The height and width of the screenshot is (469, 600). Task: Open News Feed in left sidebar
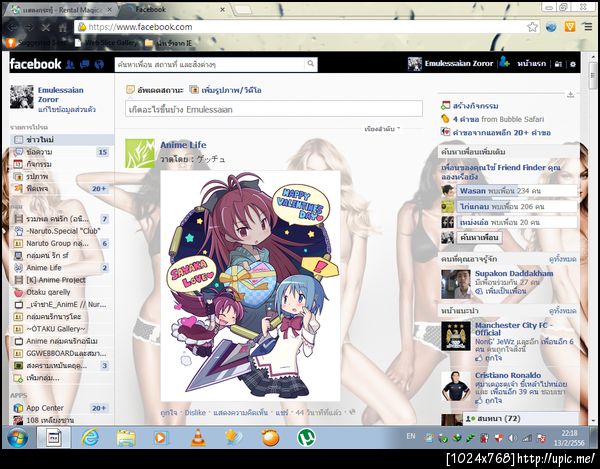tap(61, 140)
